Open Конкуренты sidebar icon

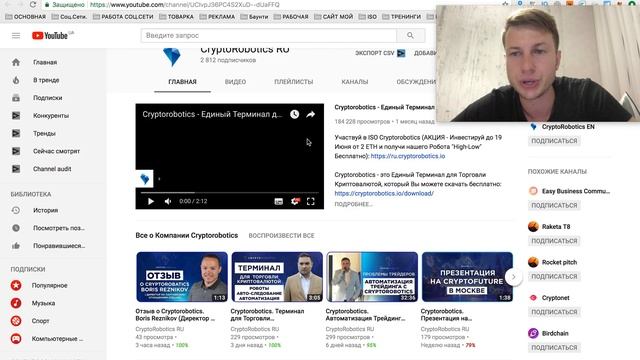pyautogui.click(x=16, y=116)
